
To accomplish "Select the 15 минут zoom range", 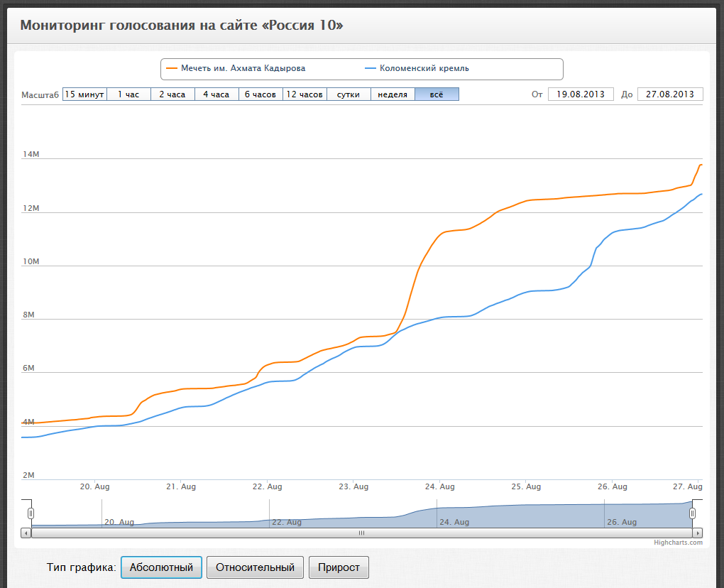I will [x=84, y=94].
